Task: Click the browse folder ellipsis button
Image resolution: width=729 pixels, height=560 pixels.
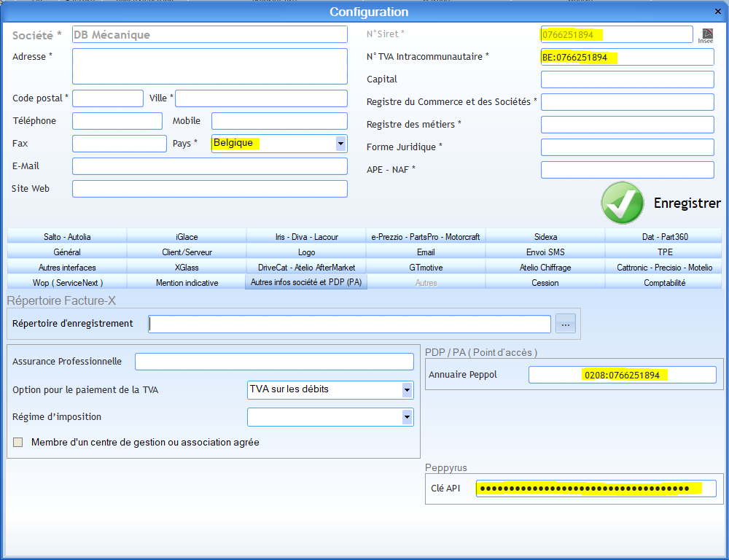Action: (x=566, y=324)
